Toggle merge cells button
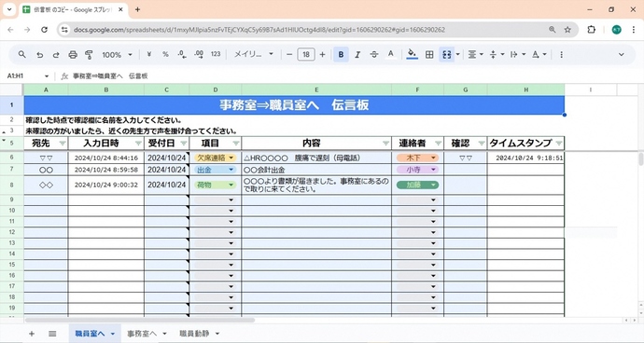The width and height of the screenshot is (644, 343). pyautogui.click(x=446, y=55)
